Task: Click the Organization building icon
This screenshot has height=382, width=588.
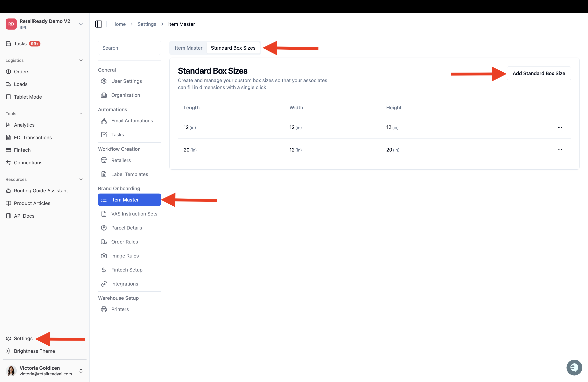Action: (x=104, y=95)
